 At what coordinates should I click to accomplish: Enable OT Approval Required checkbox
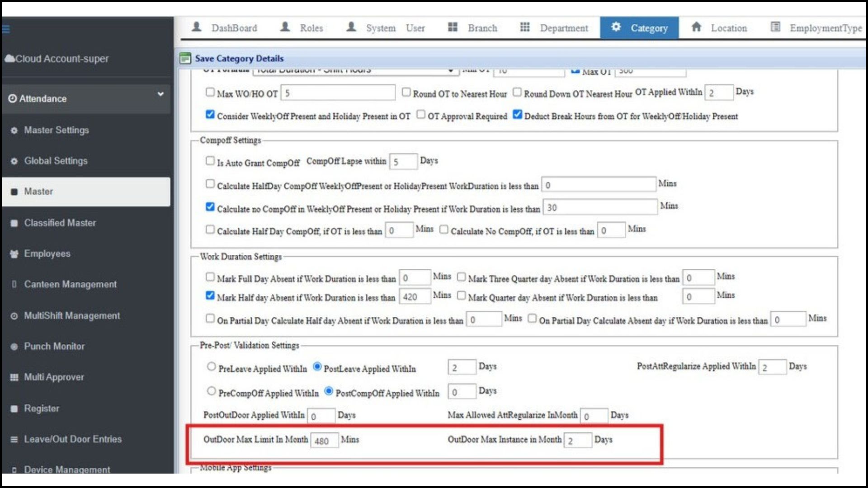coord(421,114)
